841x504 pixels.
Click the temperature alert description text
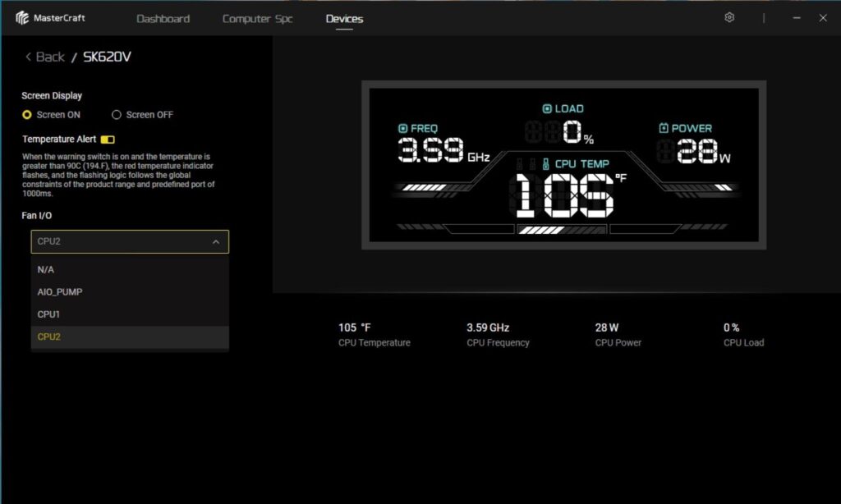point(118,176)
